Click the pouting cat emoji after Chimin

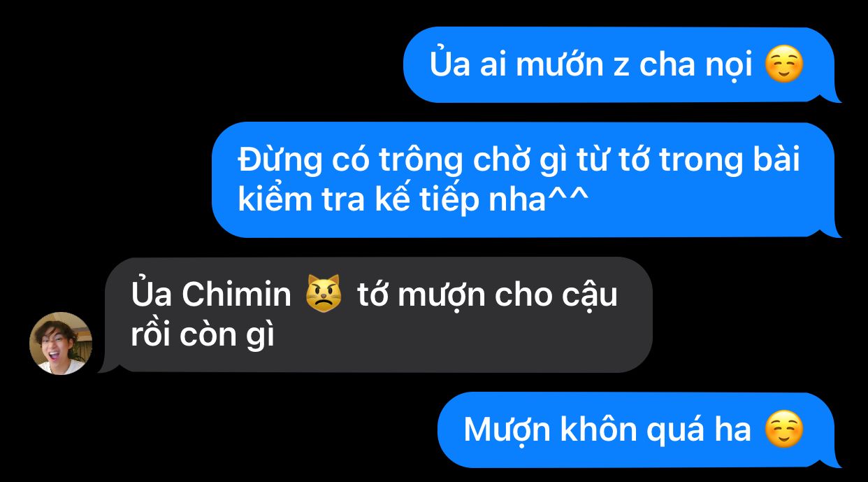(324, 295)
